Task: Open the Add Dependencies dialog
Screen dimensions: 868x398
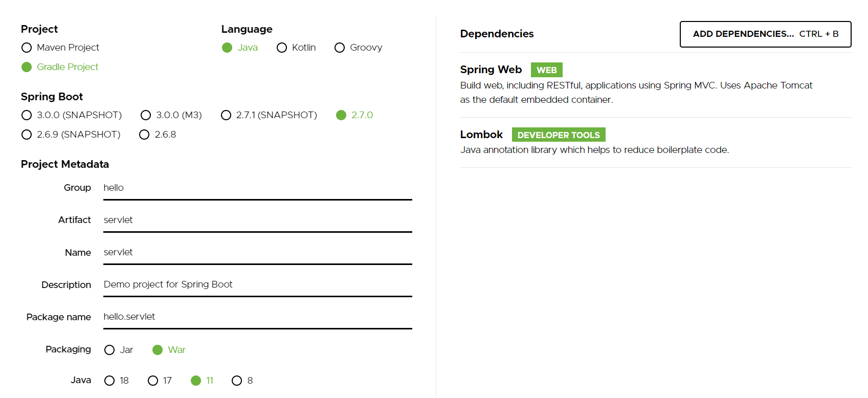Action: (x=765, y=34)
